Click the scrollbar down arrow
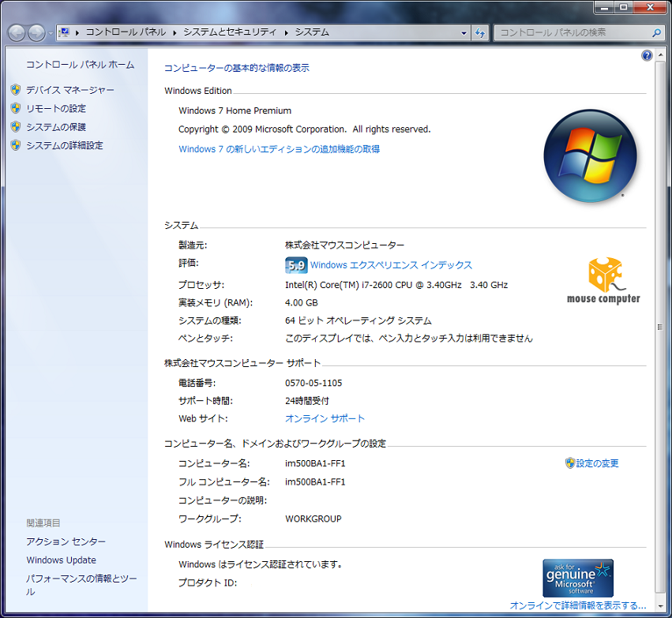 coord(660,605)
